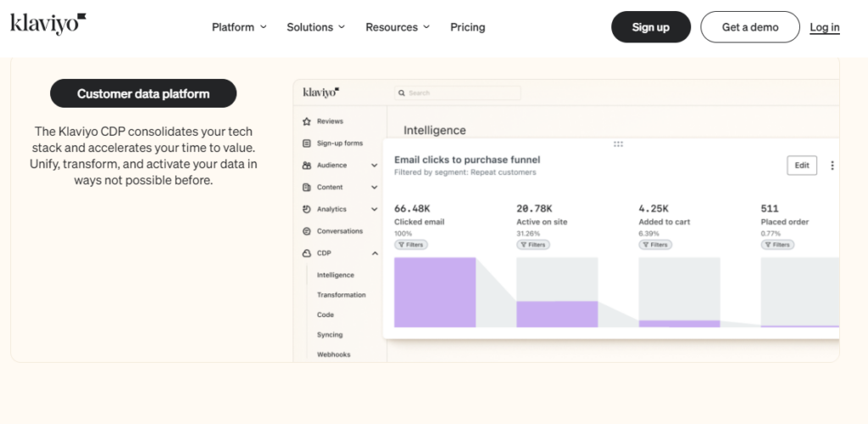Collapse the CDP section chevron
868x424 pixels.
(374, 254)
